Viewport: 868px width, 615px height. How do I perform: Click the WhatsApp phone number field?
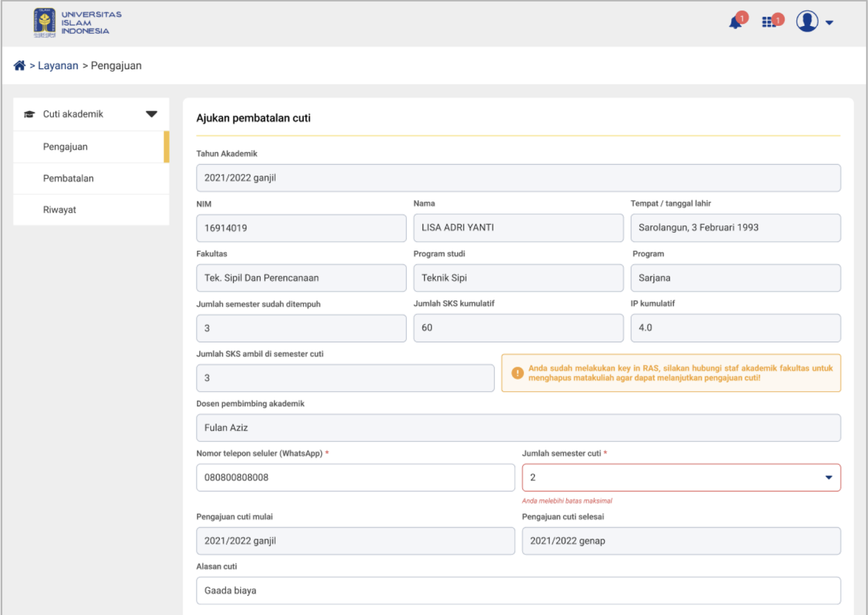click(355, 477)
